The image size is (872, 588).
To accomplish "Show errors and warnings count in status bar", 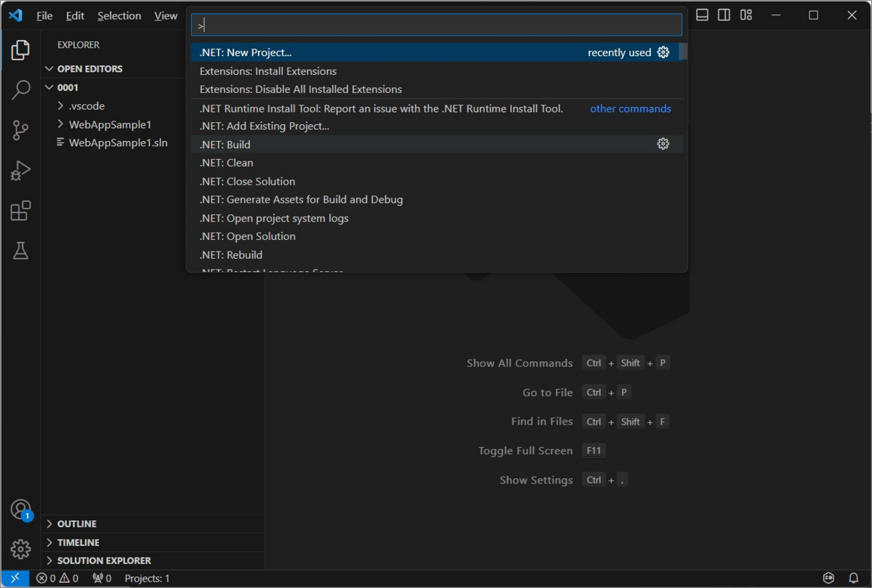I will pyautogui.click(x=57, y=579).
